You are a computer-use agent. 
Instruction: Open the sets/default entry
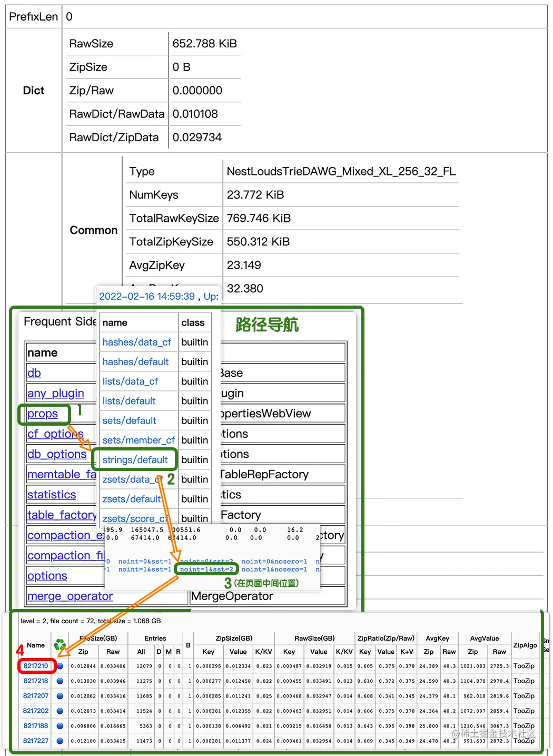tap(129, 420)
